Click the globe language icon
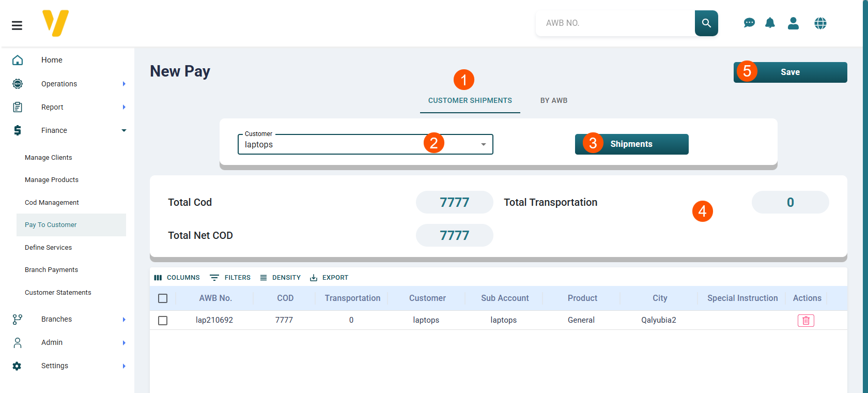The width and height of the screenshot is (868, 393). click(x=820, y=23)
